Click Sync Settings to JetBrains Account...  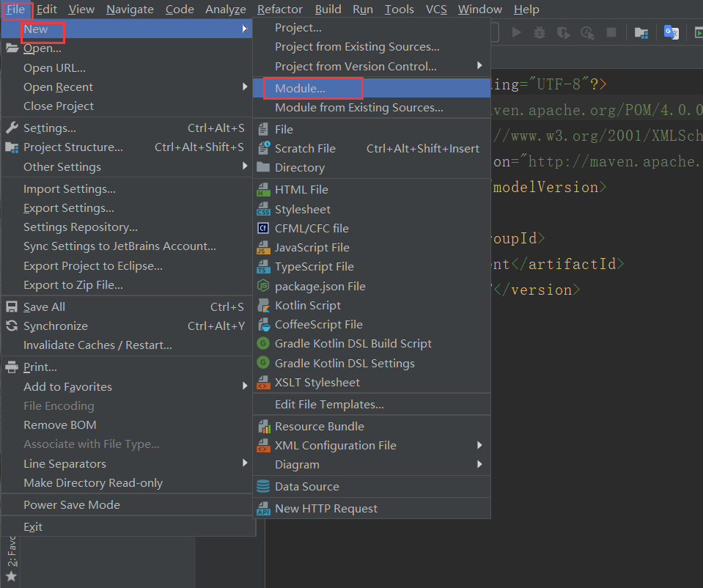[128, 246]
